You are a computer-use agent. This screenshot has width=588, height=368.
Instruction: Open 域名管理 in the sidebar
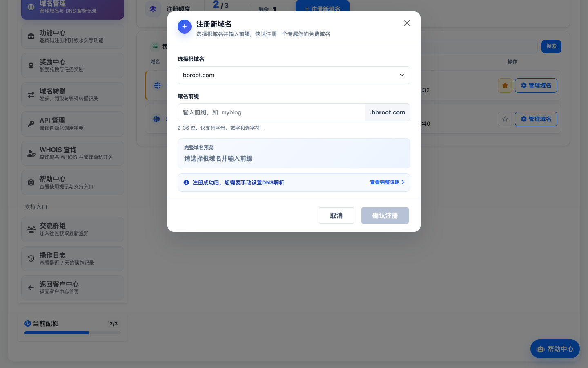pyautogui.click(x=73, y=7)
